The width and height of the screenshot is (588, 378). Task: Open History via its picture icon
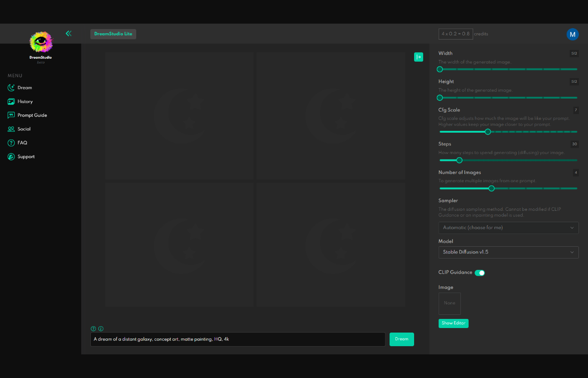[x=11, y=102]
